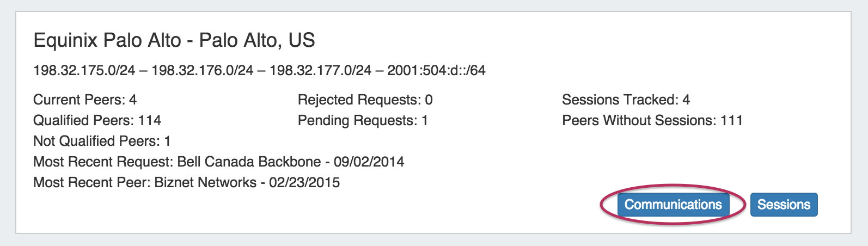
Task: Click the Sessions button
Action: pyautogui.click(x=784, y=205)
